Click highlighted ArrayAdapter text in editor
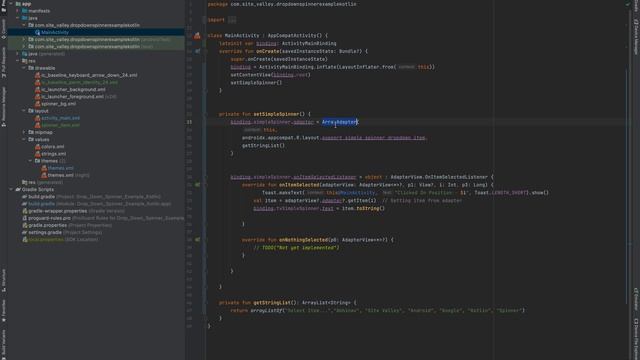This screenshot has width=640, height=360. 340,122
